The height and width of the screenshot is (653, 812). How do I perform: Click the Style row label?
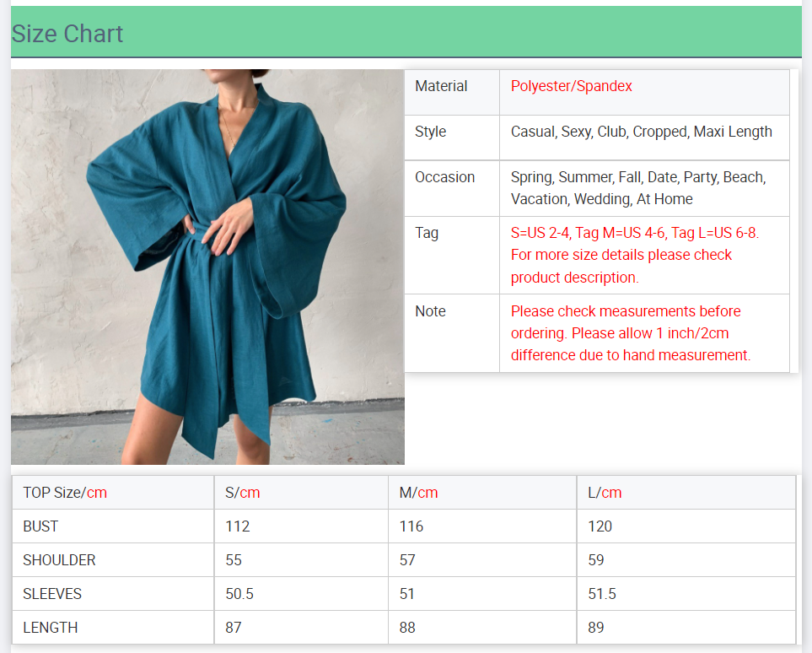430,132
